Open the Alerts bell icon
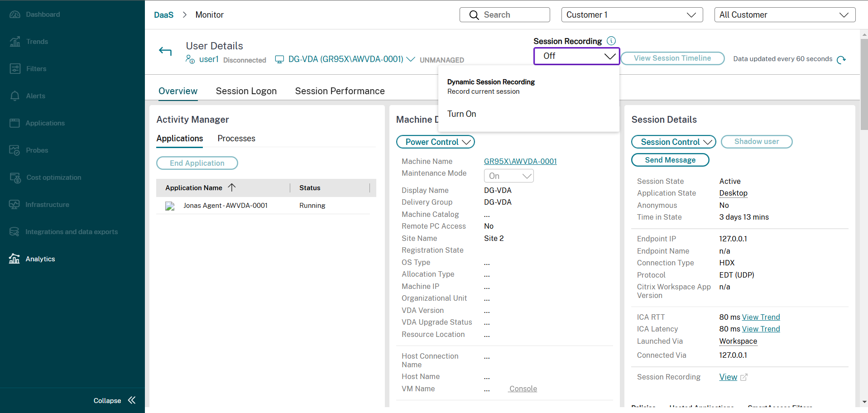Image resolution: width=868 pixels, height=413 pixels. click(x=15, y=96)
